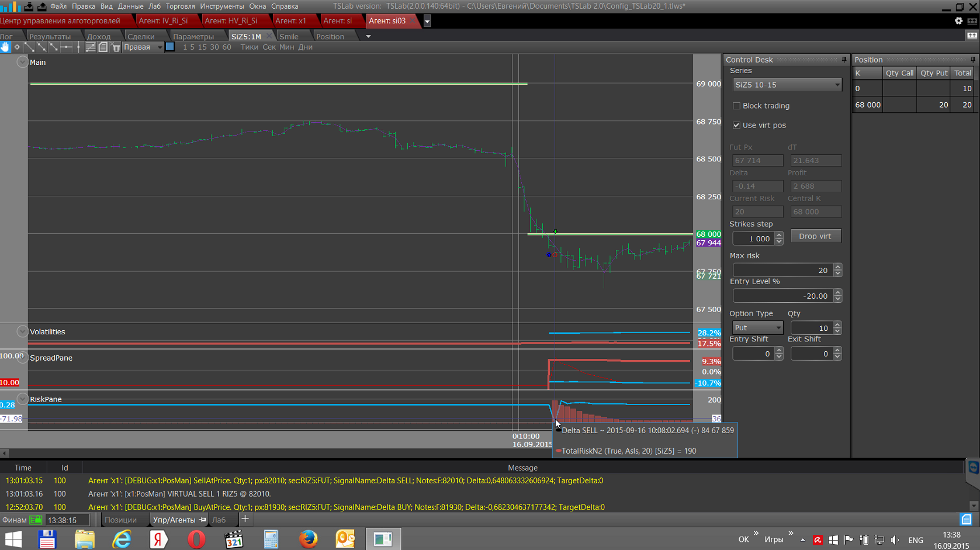The image size is (980, 550).
Task: Open the Торговля menu
Action: (180, 6)
